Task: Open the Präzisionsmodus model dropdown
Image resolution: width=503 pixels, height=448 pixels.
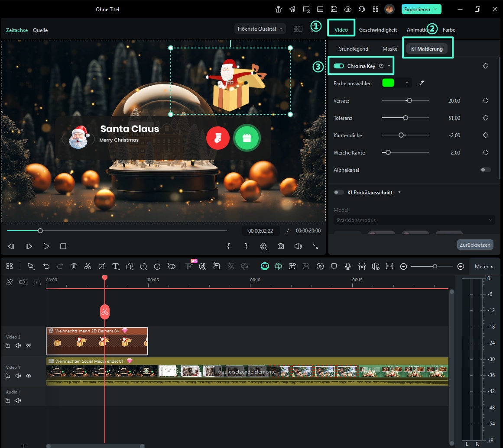Action: [x=414, y=220]
